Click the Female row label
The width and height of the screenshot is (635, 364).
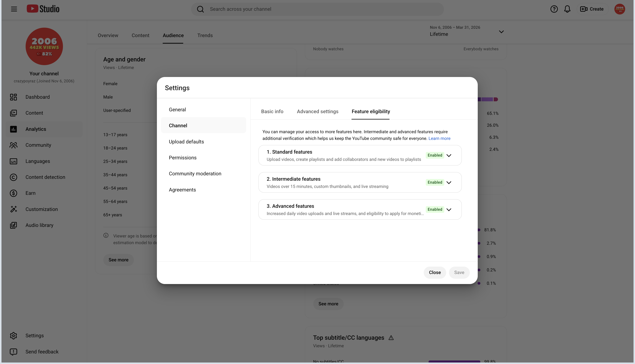tap(110, 84)
